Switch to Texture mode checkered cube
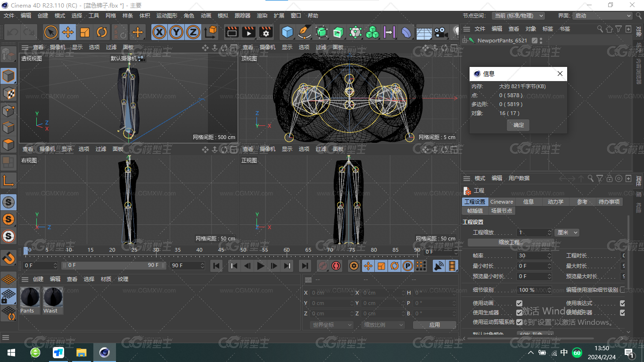The image size is (644, 362). click(8, 93)
